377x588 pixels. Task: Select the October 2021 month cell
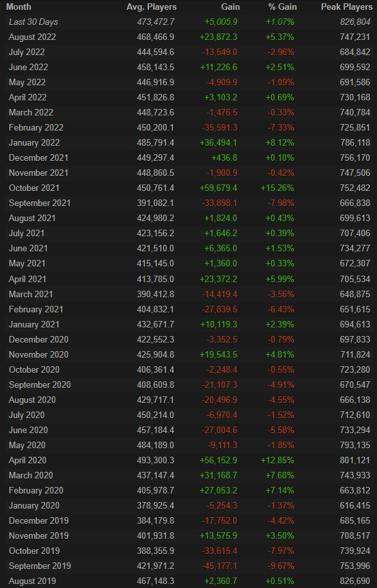[x=34, y=188]
